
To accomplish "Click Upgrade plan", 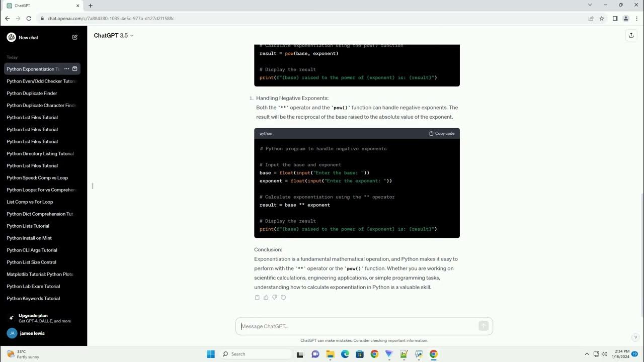I will tap(43, 318).
